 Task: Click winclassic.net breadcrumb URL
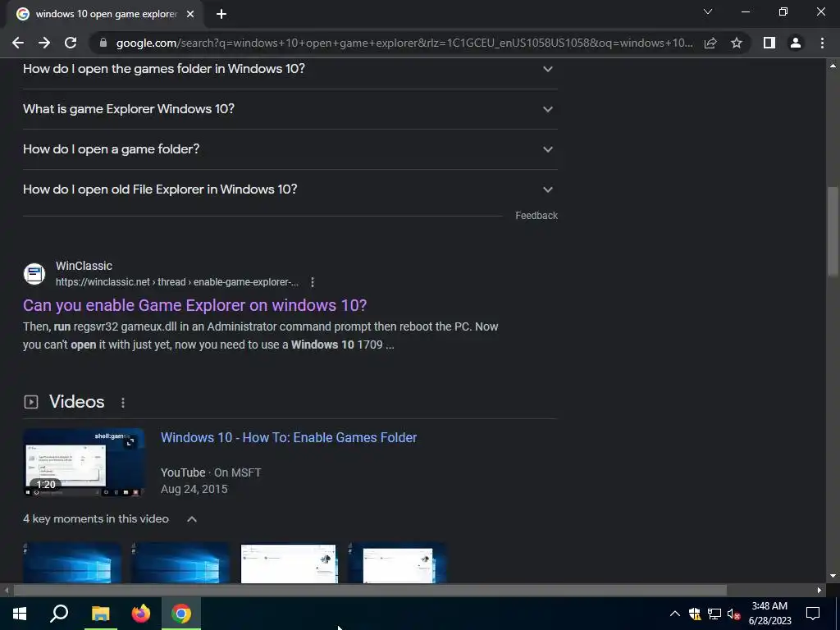click(x=177, y=282)
